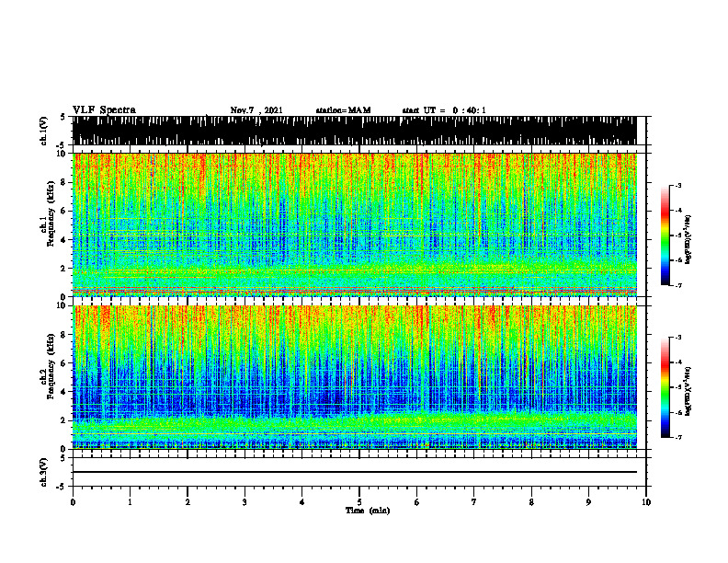Click the flat ch.3 voltage trace line
The image size is (728, 563).
click(x=354, y=472)
